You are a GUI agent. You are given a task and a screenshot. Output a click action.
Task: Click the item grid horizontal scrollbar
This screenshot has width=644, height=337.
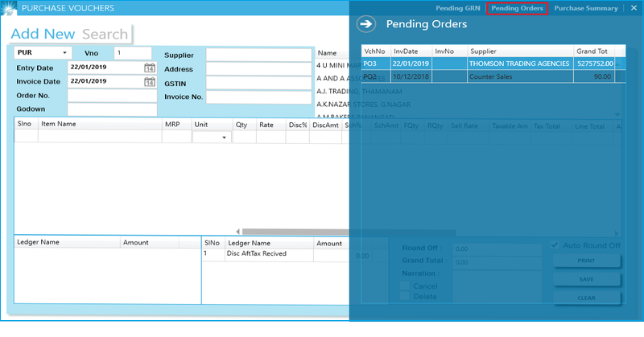pos(349,232)
